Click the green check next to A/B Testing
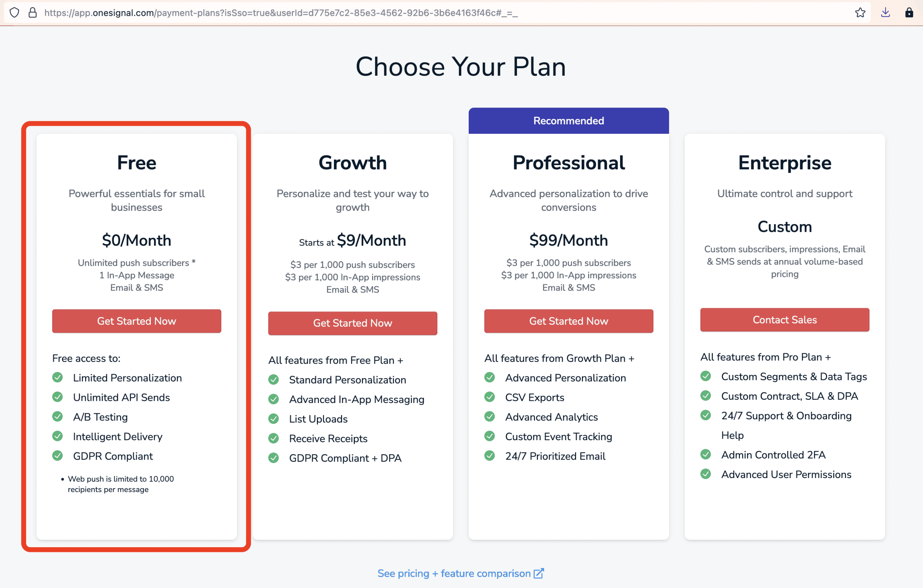Viewport: 923px width, 588px height. [57, 417]
